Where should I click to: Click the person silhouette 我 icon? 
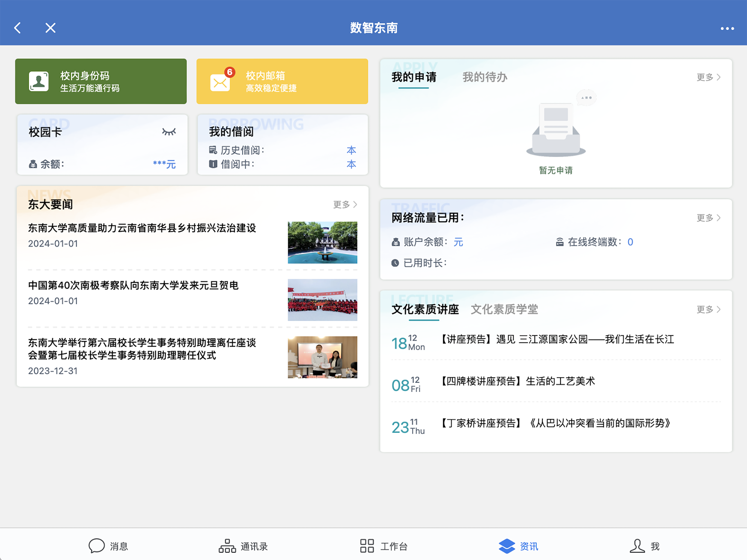(x=637, y=546)
